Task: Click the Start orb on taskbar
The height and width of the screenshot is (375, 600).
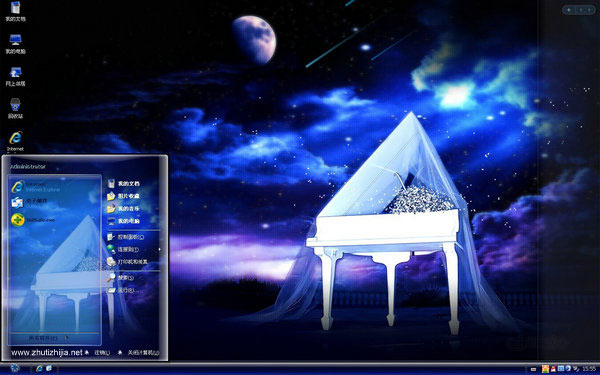Action: coord(15,368)
